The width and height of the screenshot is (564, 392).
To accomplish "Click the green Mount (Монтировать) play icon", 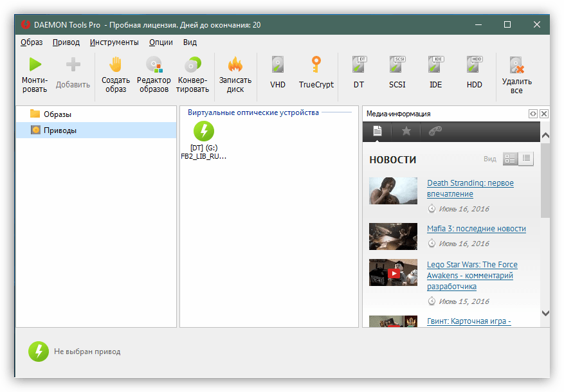I will (35, 65).
